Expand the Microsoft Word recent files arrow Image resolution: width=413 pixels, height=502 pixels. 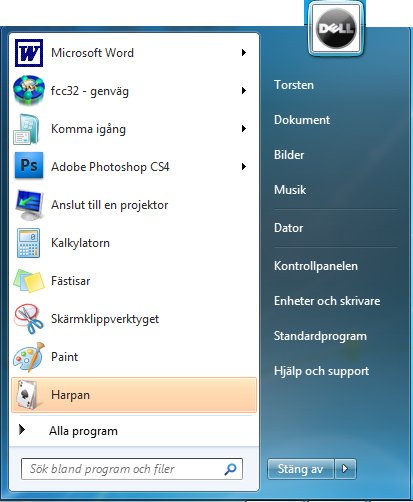[244, 53]
